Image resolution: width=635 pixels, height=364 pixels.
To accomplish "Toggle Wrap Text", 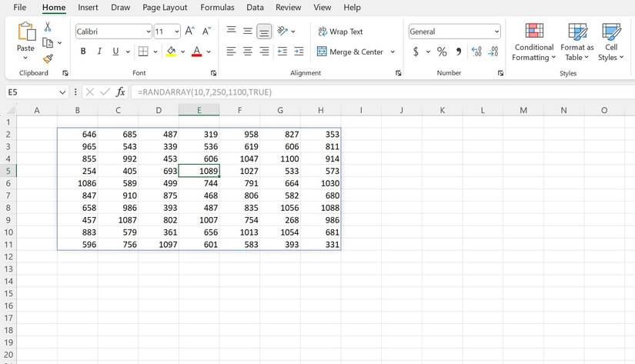I will [340, 32].
